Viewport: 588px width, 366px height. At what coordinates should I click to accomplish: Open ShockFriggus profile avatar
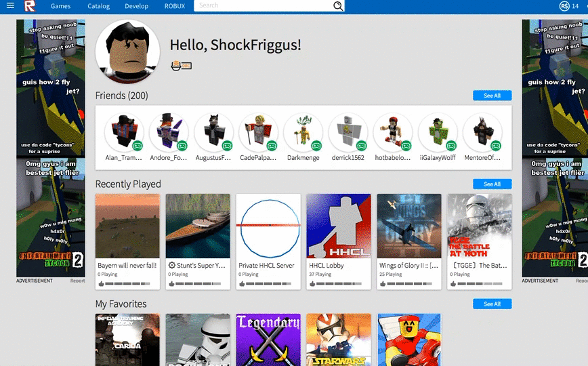127,52
